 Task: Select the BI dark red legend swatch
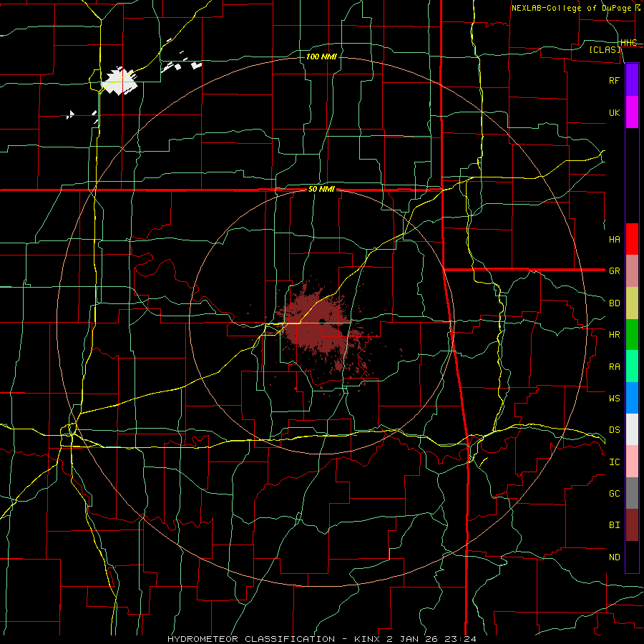pyautogui.click(x=632, y=525)
